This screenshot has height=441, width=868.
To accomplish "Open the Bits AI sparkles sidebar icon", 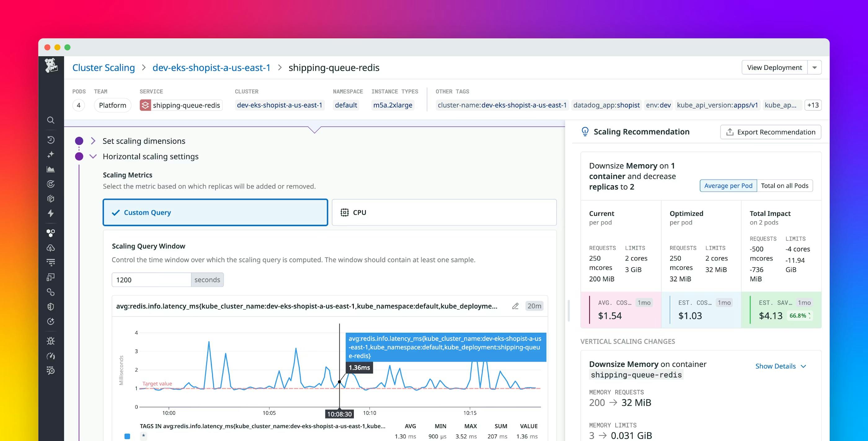I will click(51, 154).
